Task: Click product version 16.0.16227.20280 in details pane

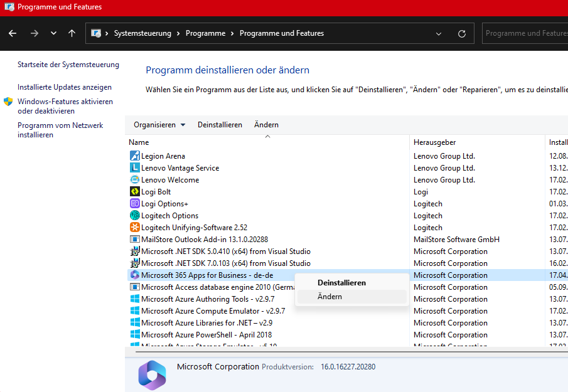Action: click(348, 367)
